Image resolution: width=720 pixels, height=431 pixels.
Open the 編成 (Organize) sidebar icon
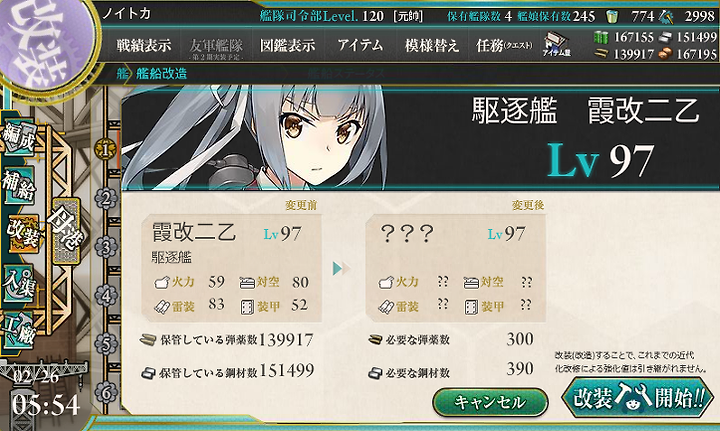click(x=18, y=137)
